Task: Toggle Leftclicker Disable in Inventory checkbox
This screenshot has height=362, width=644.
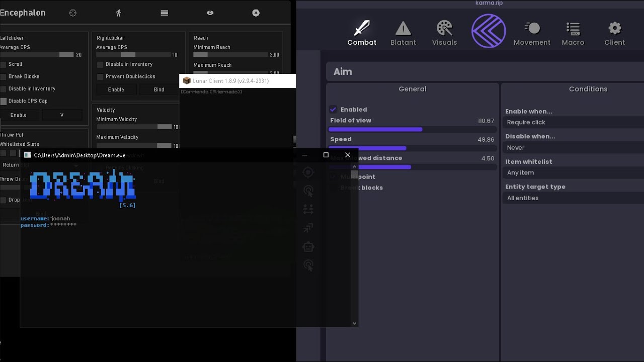Action: [4, 88]
